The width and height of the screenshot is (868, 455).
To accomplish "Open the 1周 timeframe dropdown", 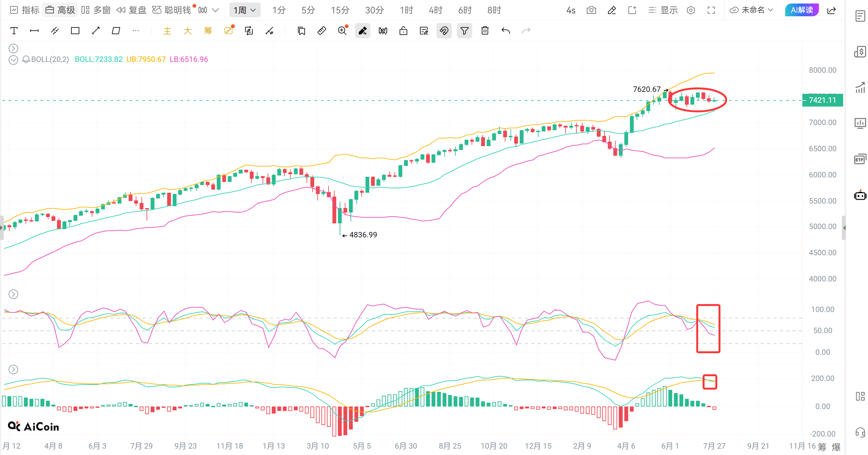I will [245, 10].
